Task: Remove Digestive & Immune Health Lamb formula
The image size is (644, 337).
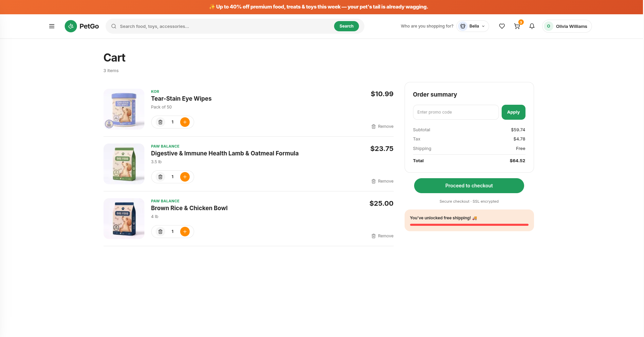Action: pyautogui.click(x=382, y=181)
